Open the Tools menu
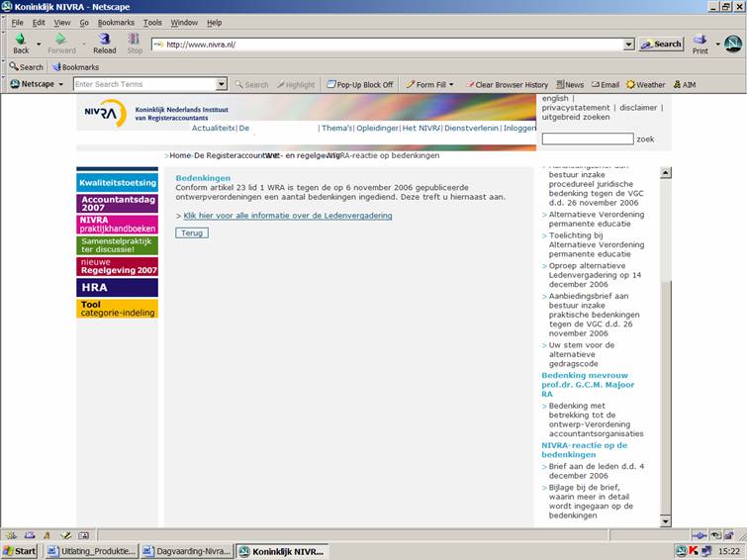Screen dimensions: 747x560 pyautogui.click(x=152, y=23)
